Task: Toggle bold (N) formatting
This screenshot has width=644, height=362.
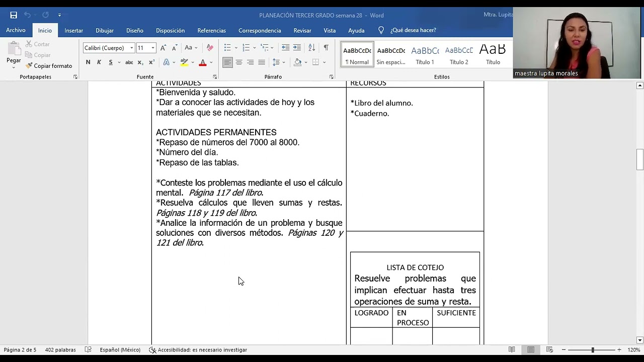Action: click(x=88, y=62)
